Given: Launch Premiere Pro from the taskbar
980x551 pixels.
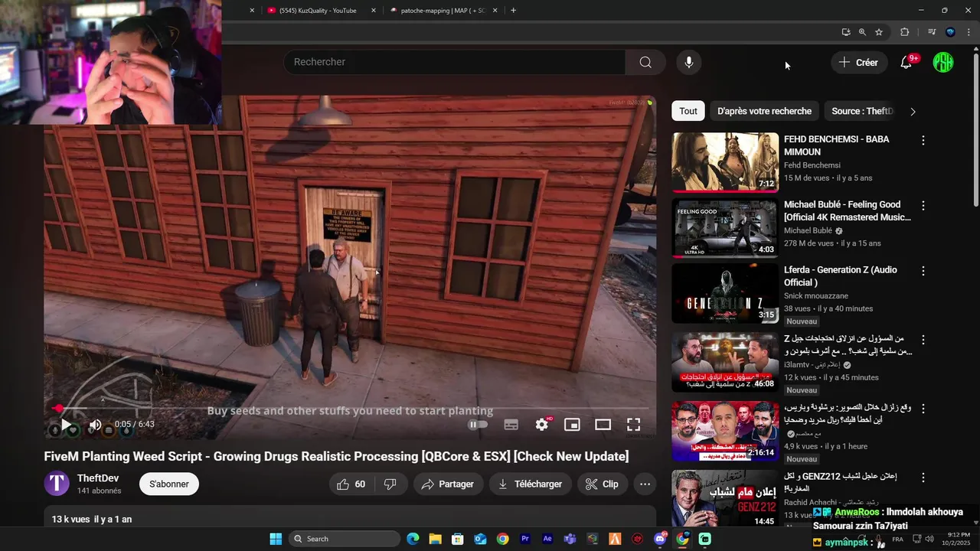Looking at the screenshot, I should [x=525, y=539].
